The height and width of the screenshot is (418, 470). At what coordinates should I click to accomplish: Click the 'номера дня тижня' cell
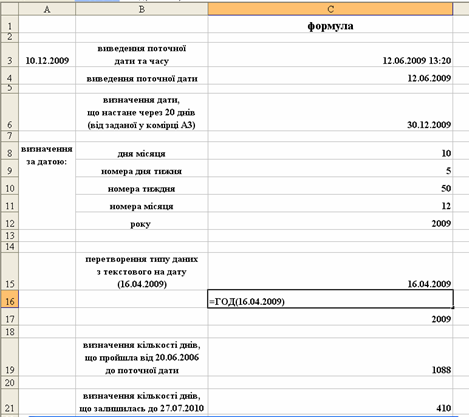[142, 168]
